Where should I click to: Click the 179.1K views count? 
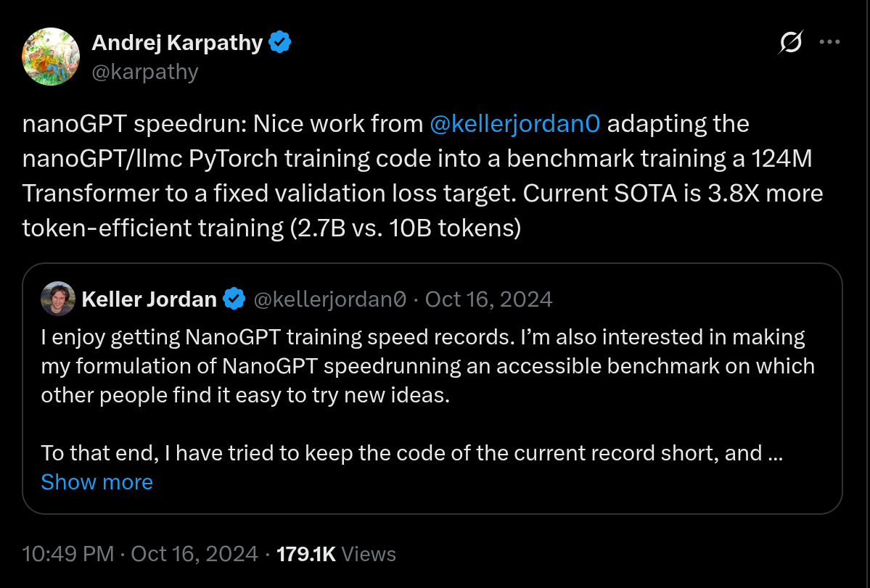coord(306,553)
